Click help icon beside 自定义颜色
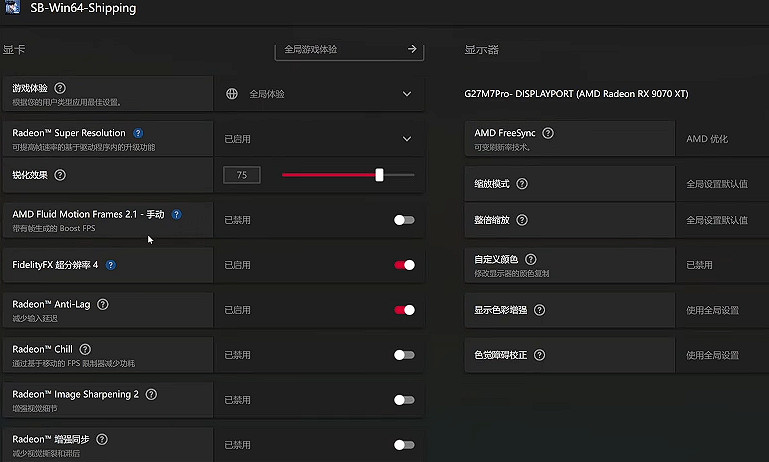Viewport: 769px width, 462px height. (531, 260)
